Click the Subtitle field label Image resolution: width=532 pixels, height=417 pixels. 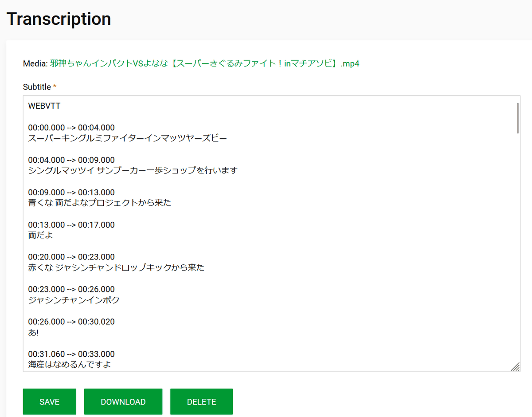(x=37, y=87)
